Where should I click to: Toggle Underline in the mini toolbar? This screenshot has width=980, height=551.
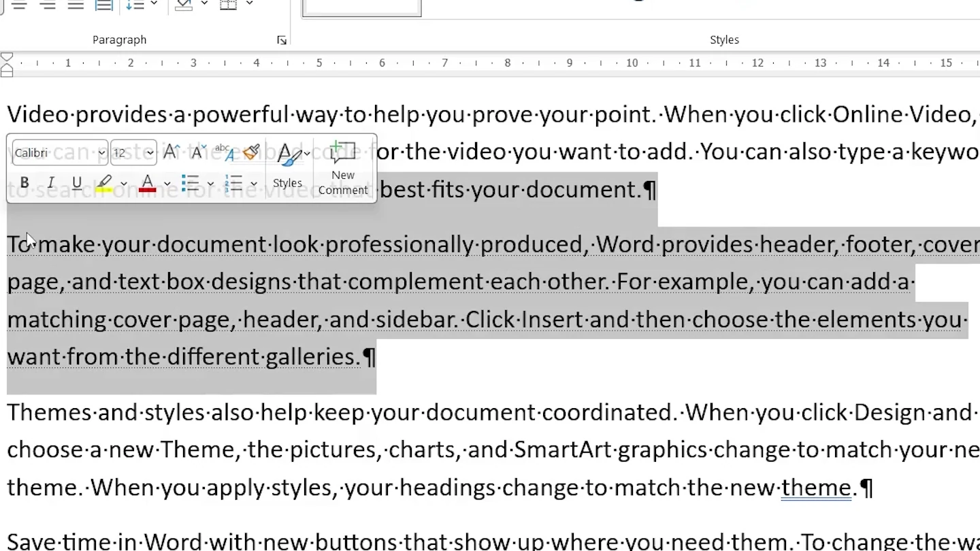[x=76, y=183]
